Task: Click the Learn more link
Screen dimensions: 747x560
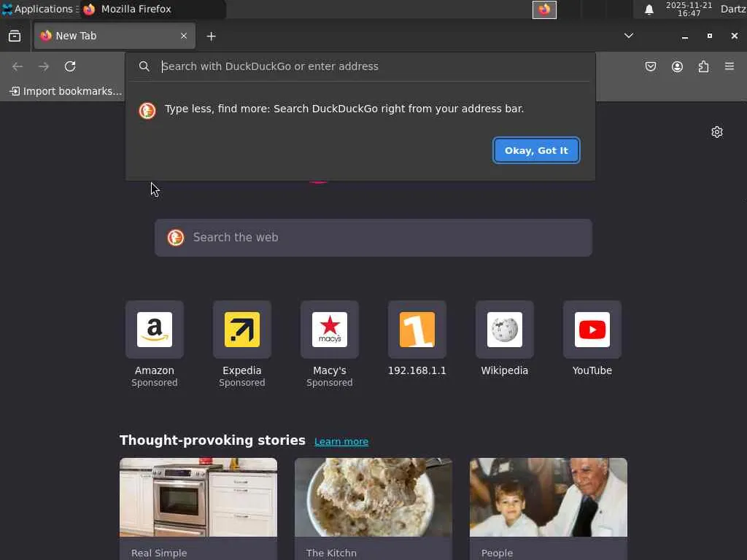Action: point(341,441)
